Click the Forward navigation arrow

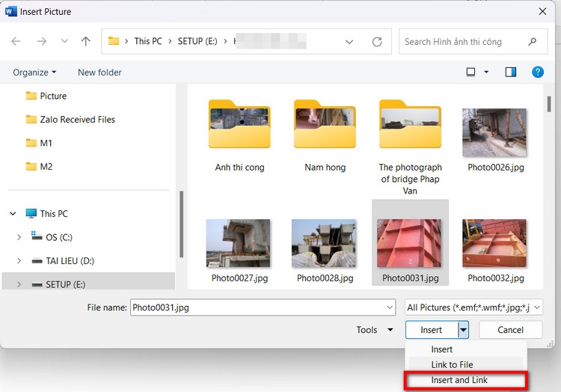[x=42, y=41]
